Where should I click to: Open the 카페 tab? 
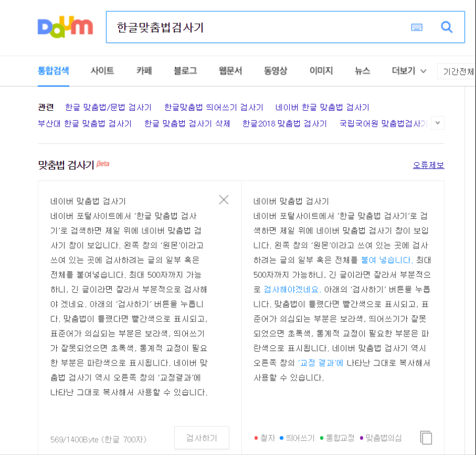tap(144, 71)
